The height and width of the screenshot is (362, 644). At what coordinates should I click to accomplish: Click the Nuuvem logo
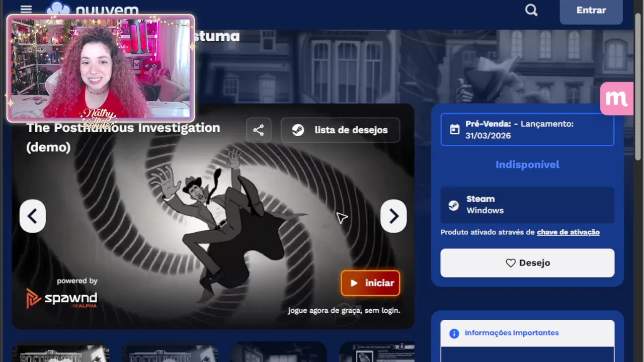[93, 9]
